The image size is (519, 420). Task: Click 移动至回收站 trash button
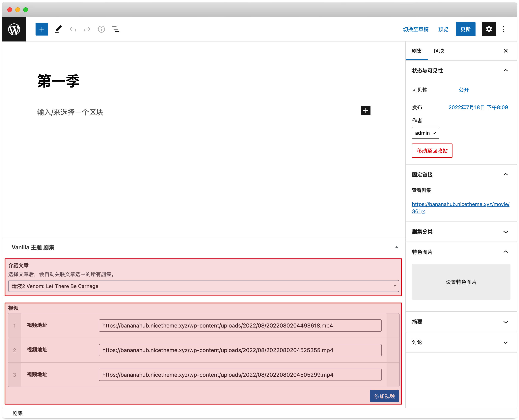432,151
